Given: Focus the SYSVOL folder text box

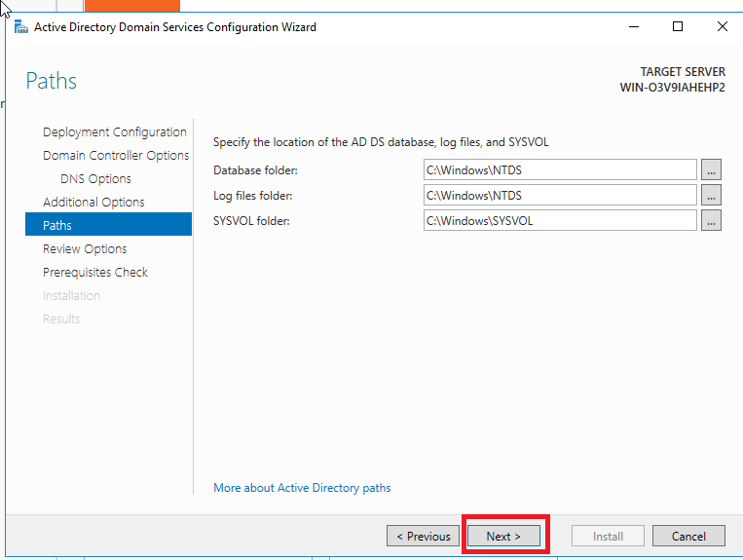Looking at the screenshot, I should (x=560, y=221).
